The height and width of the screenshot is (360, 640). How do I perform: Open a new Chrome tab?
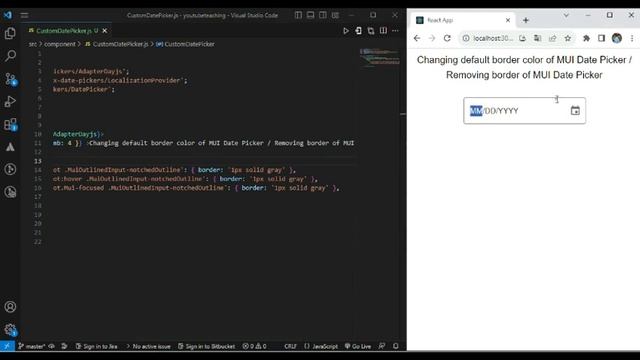526,20
